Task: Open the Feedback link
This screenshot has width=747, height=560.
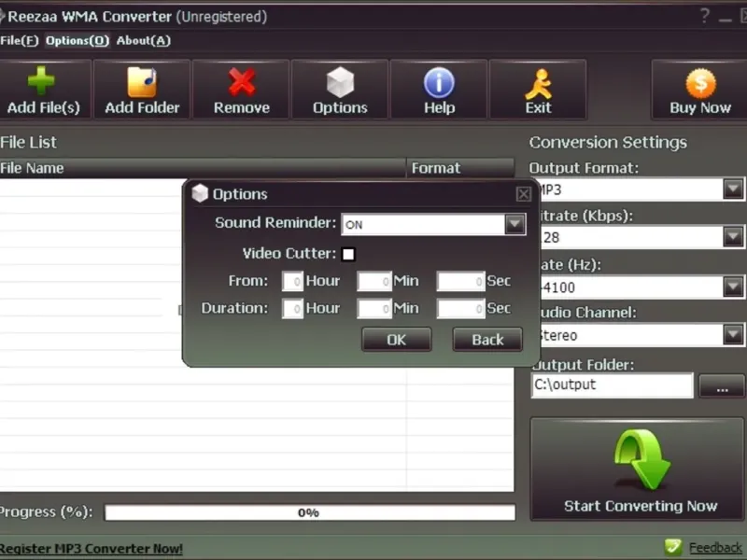Action: click(x=715, y=548)
